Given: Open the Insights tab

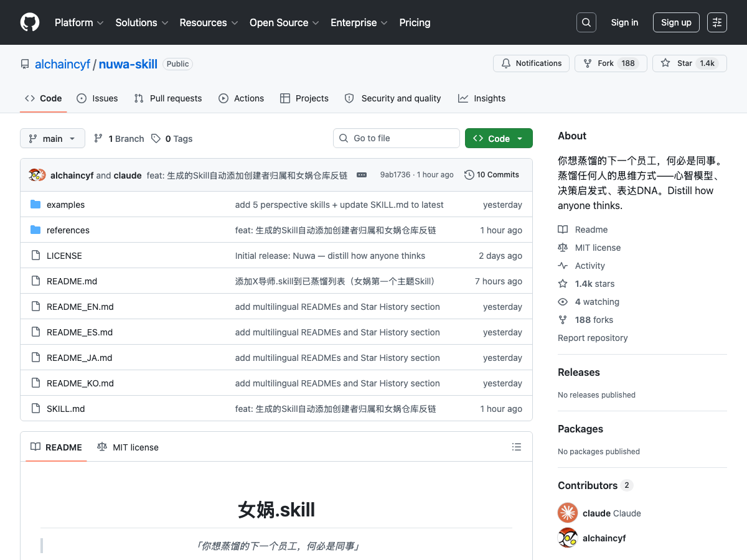Looking at the screenshot, I should [482, 98].
